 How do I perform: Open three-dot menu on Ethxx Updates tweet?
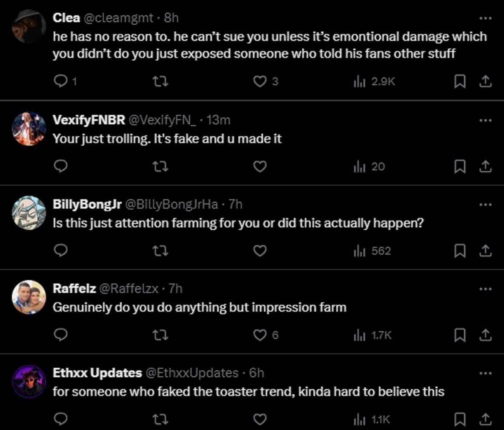(485, 373)
